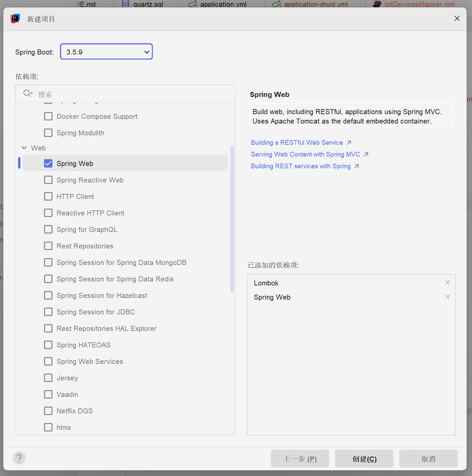472x476 pixels.
Task: Open IotDevicesMapper.xml tab in background editor
Action: 413,4
